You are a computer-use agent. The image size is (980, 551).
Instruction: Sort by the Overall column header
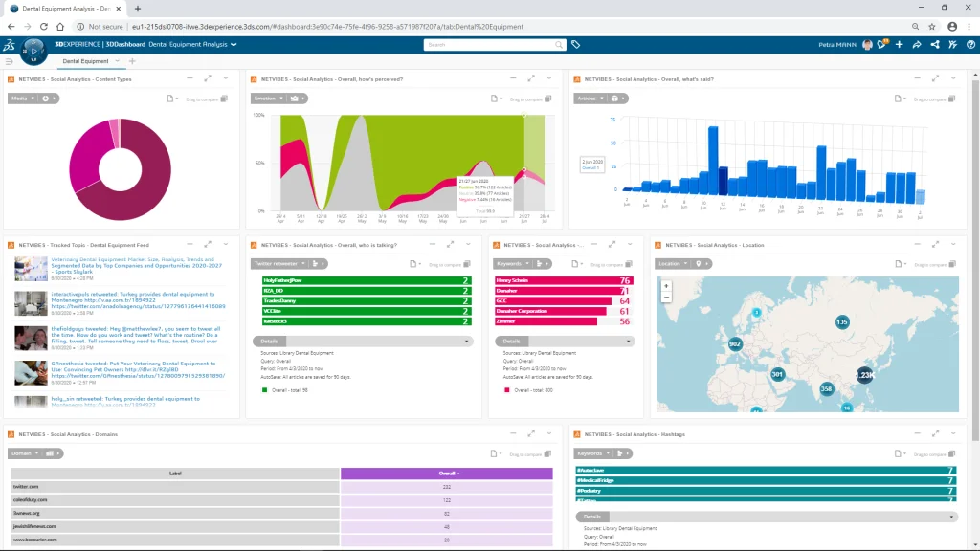click(x=447, y=474)
